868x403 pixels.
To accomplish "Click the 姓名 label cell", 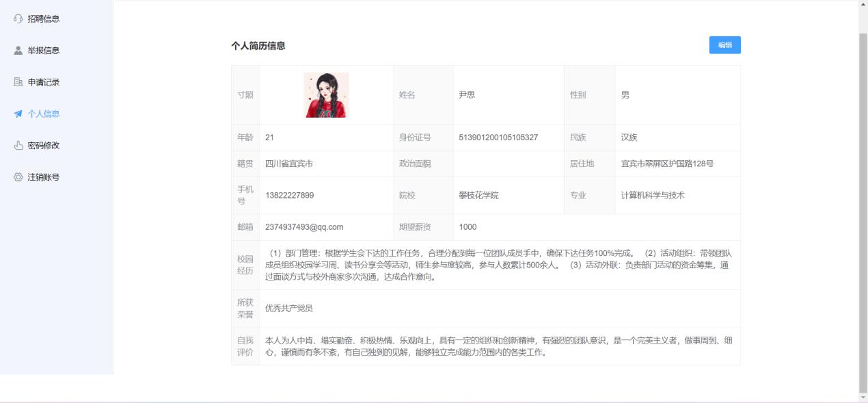I will coord(423,95).
